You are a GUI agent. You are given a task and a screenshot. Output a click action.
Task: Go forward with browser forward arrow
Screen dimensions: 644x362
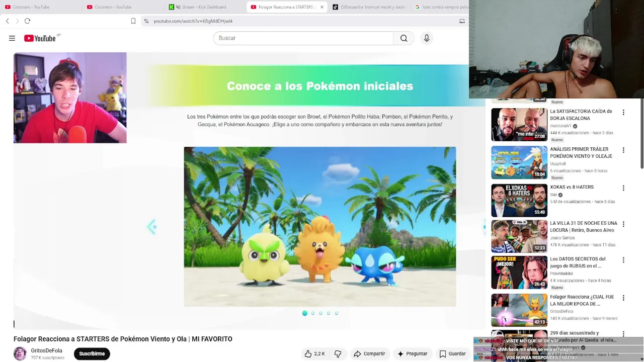(x=17, y=21)
